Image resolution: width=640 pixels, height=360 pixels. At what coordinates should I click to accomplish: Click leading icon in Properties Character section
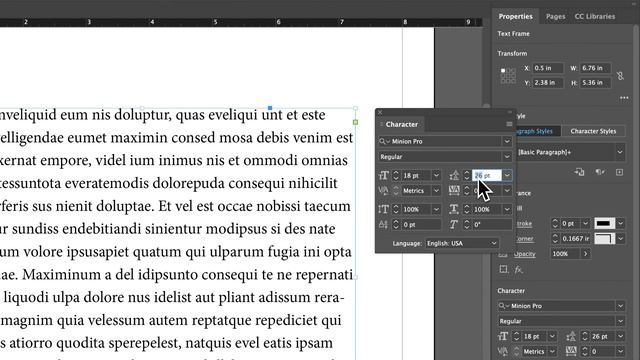tap(571, 336)
